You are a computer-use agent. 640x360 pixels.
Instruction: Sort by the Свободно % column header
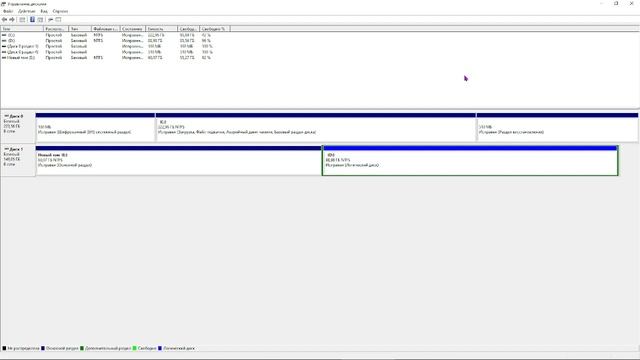[x=215, y=29]
